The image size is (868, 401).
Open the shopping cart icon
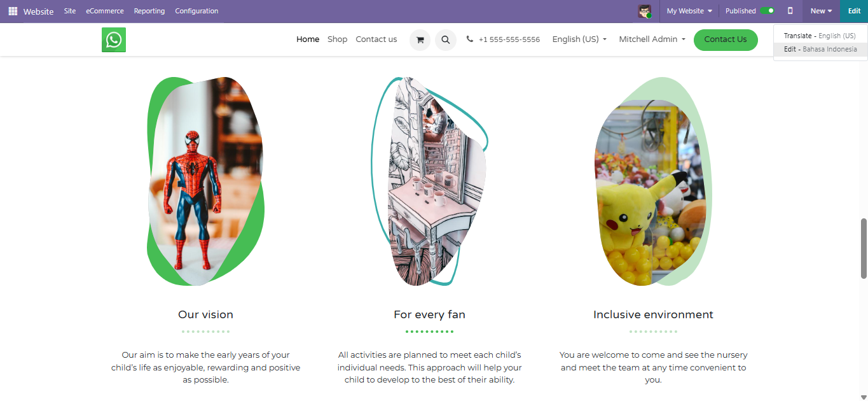point(420,39)
